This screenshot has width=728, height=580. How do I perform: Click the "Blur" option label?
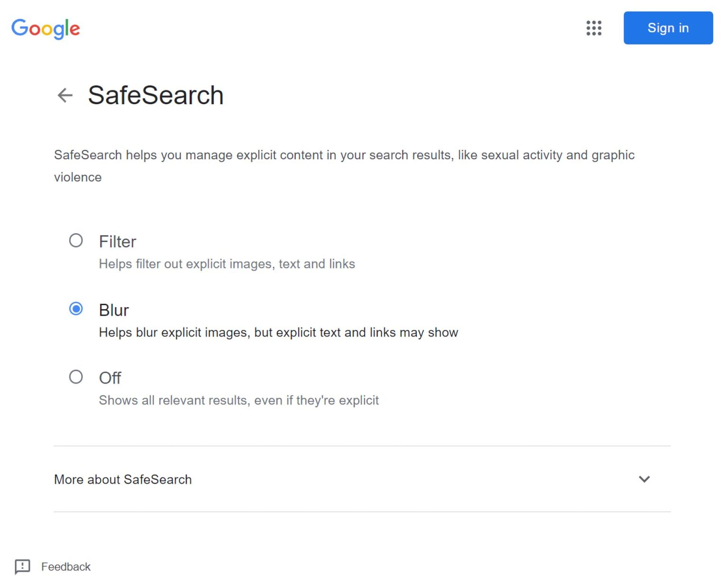point(114,310)
